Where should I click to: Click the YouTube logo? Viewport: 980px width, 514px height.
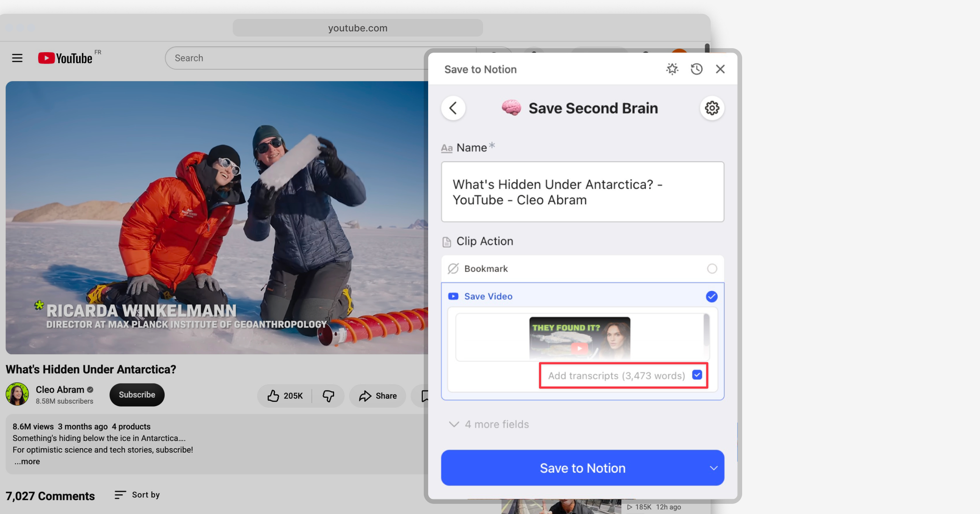(x=65, y=58)
